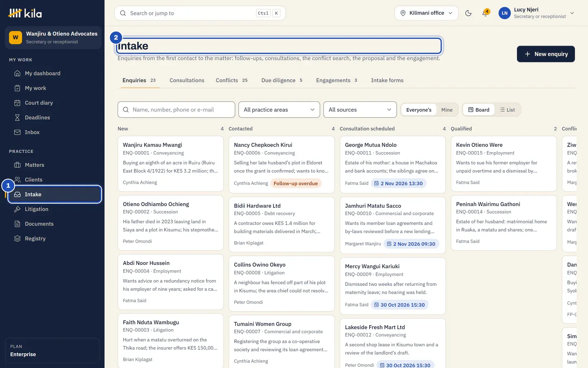Open the Enquiries tab
Screen dimensions: 588x368
pyautogui.click(x=139, y=80)
